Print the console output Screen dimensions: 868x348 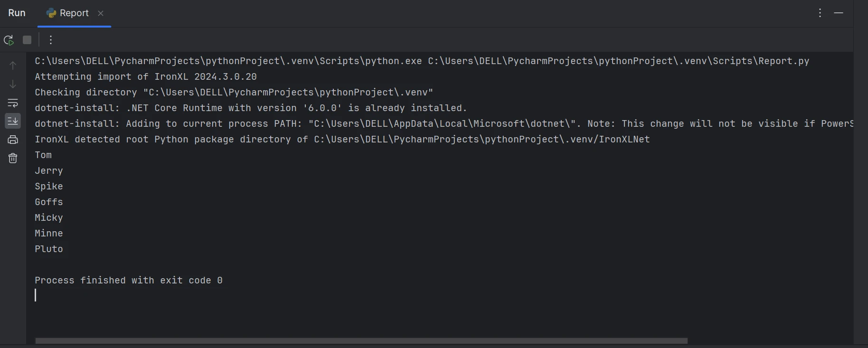click(13, 140)
